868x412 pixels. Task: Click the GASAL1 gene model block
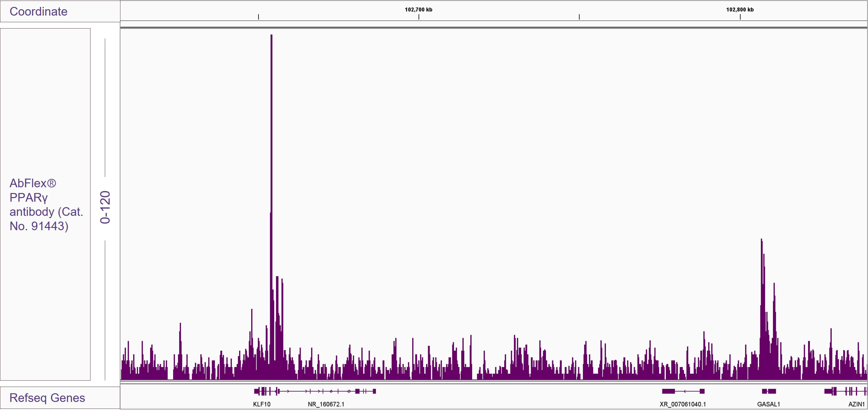pos(769,391)
